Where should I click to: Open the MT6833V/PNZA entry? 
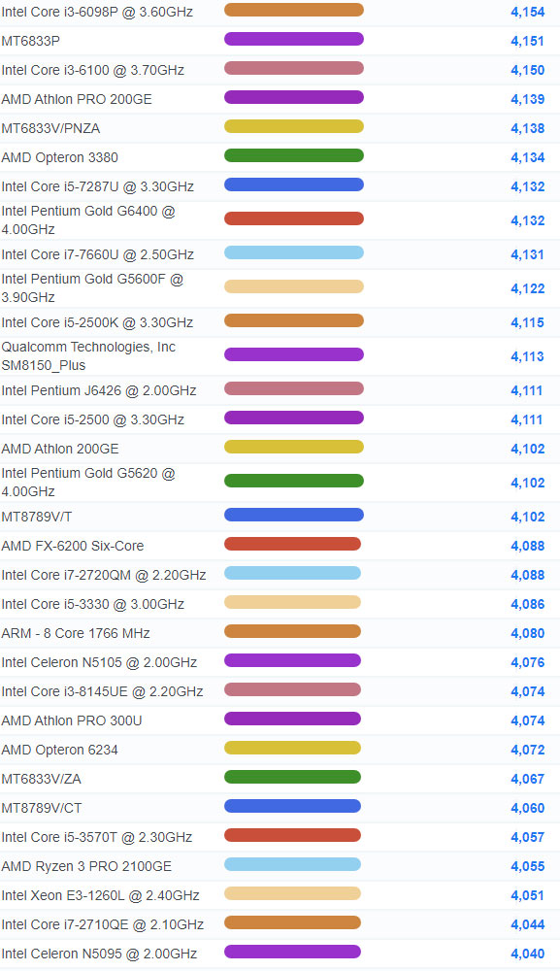coord(50,128)
